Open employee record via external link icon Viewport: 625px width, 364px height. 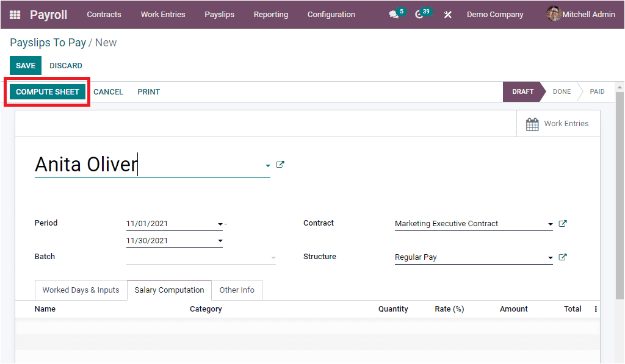point(280,164)
